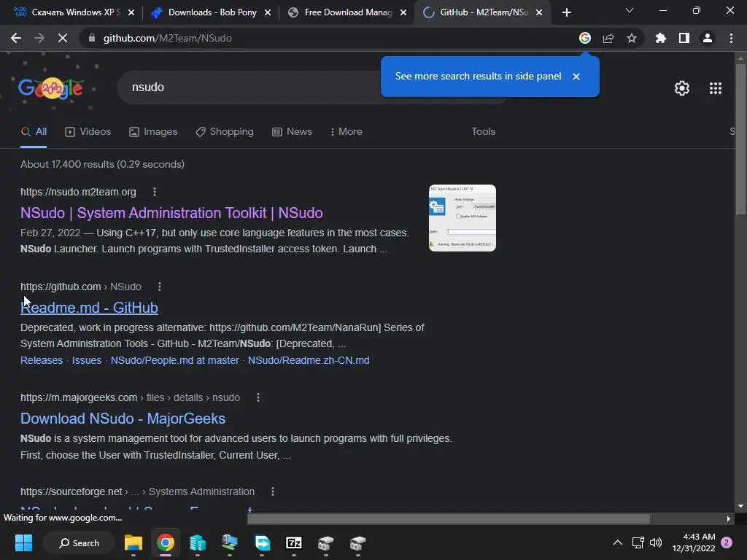Screen dimensions: 747x560
Task: Open search Tools options
Action: coord(483,132)
